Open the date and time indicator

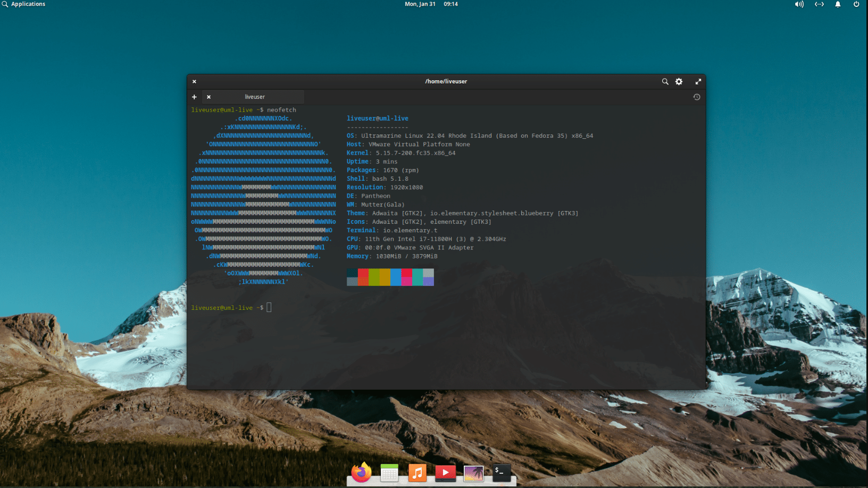[x=431, y=4]
